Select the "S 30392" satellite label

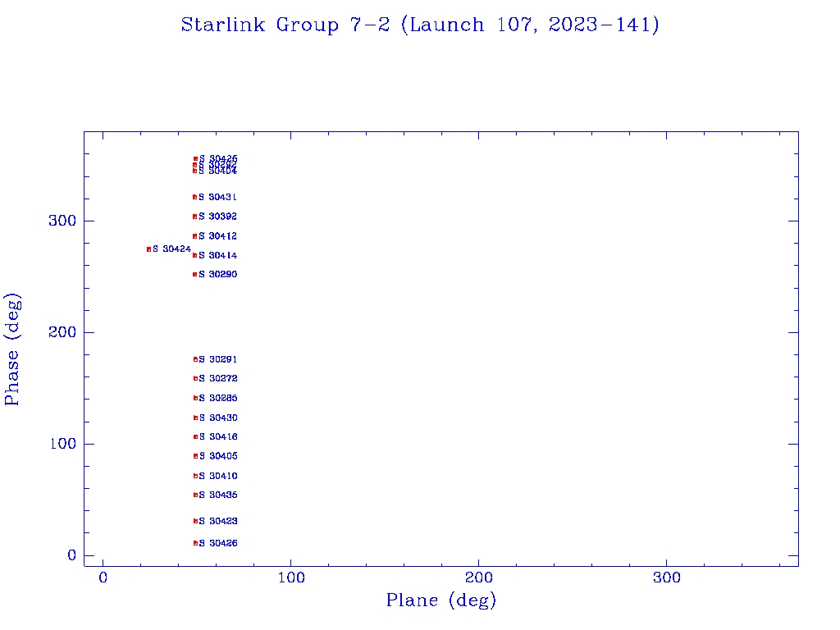tap(217, 217)
